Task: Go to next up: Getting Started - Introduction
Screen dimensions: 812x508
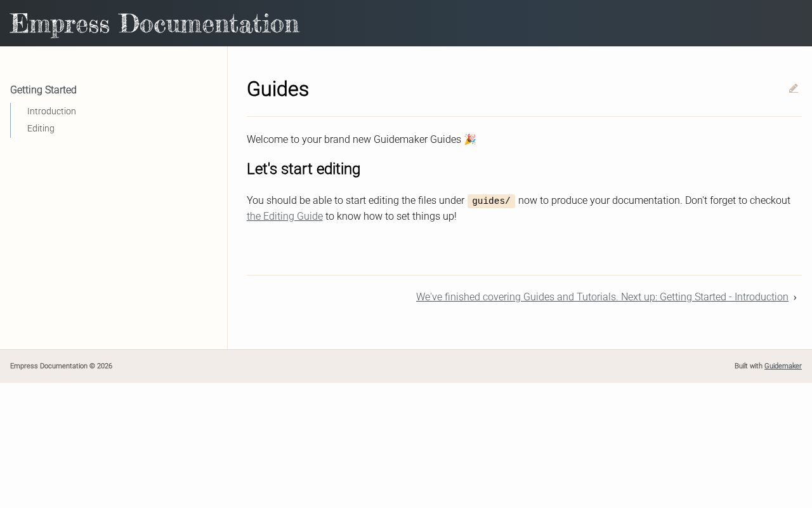Action: 602,297
